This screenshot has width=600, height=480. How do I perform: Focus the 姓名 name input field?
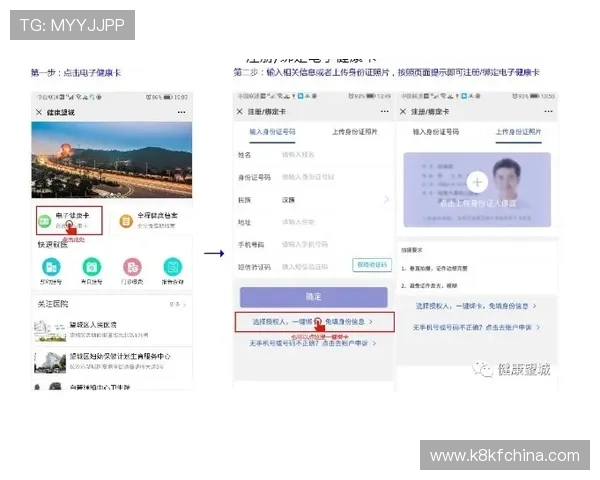pos(313,155)
